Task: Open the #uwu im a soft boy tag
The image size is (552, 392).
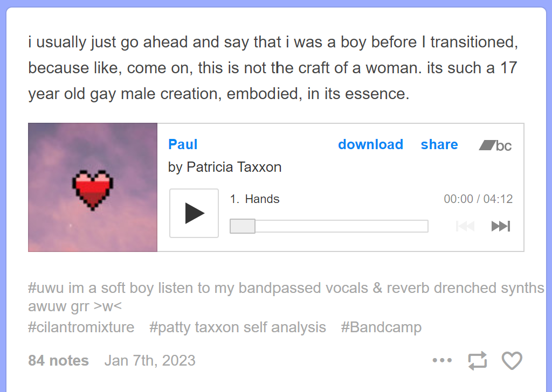Action: (x=108, y=288)
